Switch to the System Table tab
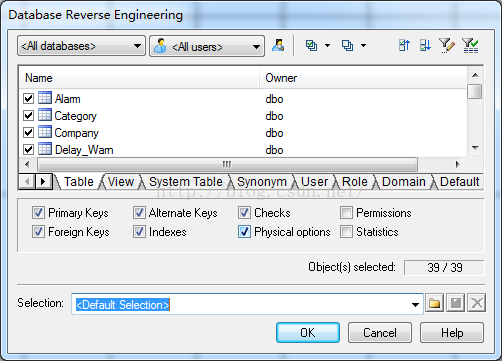The image size is (502, 361). (x=186, y=182)
